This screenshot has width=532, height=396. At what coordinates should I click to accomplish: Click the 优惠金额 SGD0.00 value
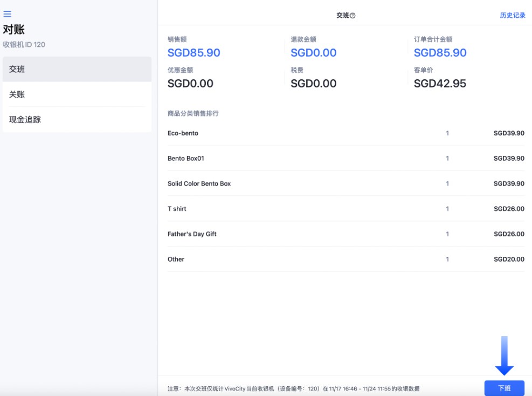190,84
